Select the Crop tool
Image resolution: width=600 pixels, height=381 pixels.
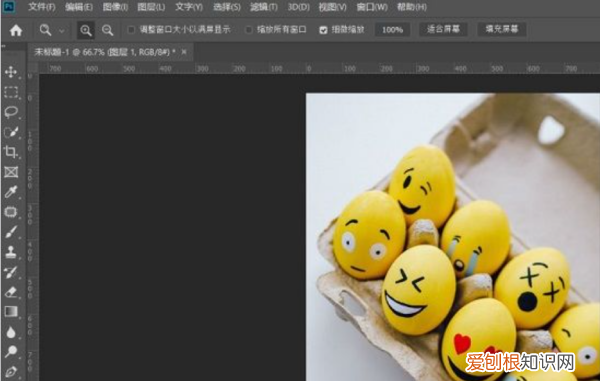[11, 152]
